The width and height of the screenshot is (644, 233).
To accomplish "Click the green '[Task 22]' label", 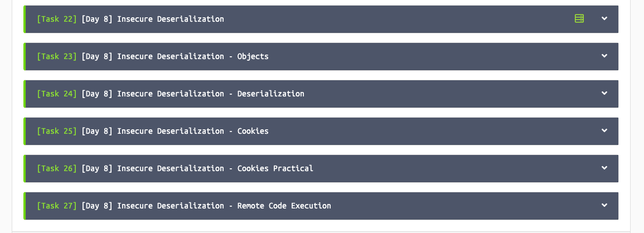I will tap(57, 19).
